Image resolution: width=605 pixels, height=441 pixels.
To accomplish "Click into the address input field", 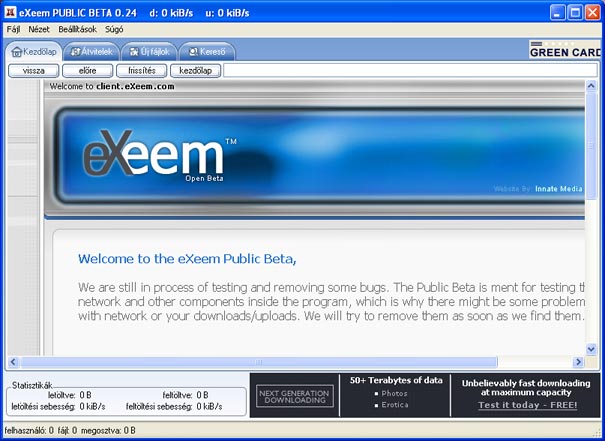I will coord(410,71).
